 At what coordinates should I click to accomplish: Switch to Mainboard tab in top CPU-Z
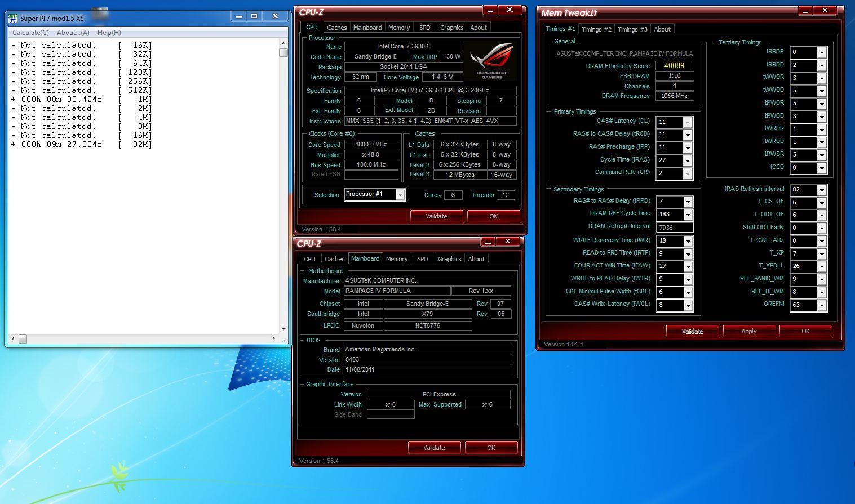coord(367,28)
